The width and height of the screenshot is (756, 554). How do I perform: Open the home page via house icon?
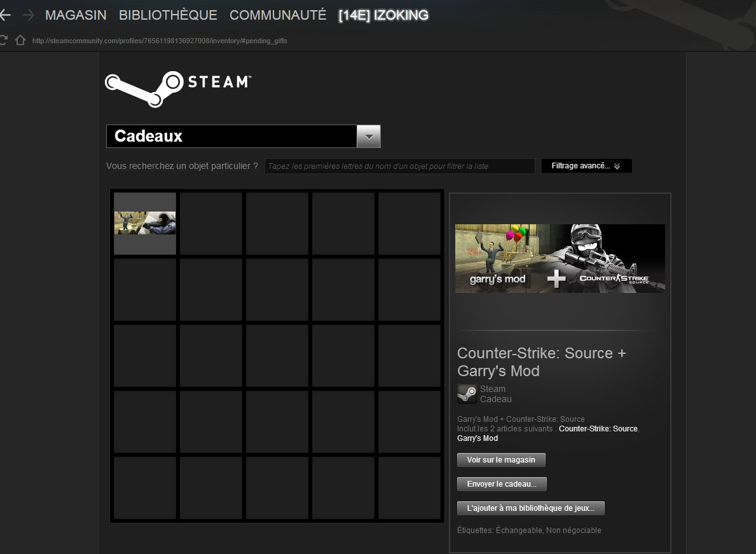pyautogui.click(x=20, y=40)
